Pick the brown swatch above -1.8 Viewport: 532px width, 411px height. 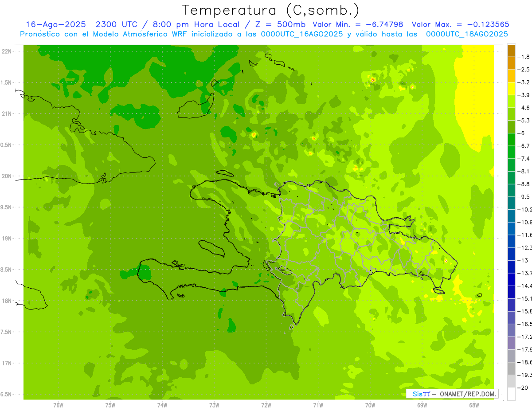pyautogui.click(x=511, y=51)
